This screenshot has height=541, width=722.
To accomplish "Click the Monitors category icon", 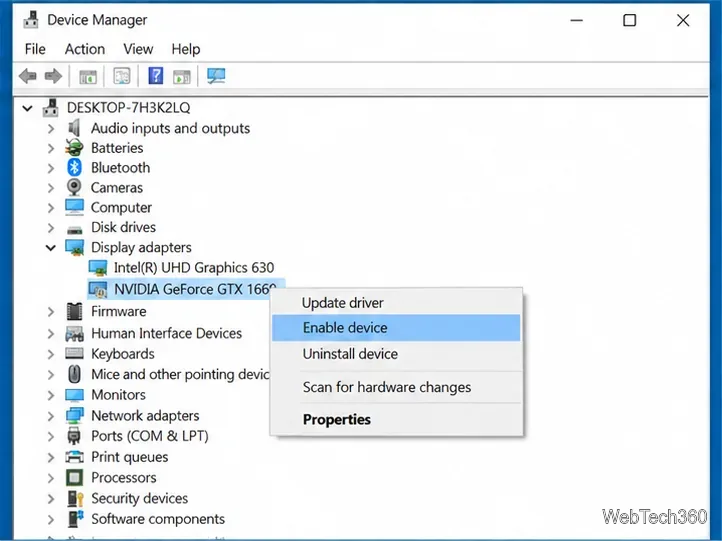I will point(74,395).
